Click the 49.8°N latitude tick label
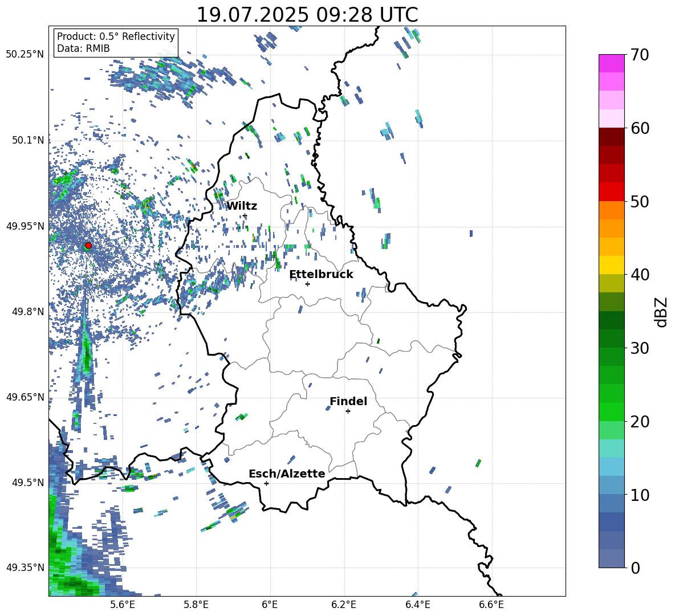Viewport: 675px width, 616px height. click(x=28, y=312)
